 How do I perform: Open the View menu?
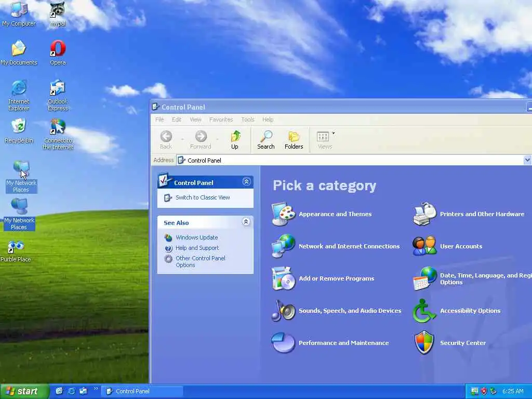coord(195,119)
